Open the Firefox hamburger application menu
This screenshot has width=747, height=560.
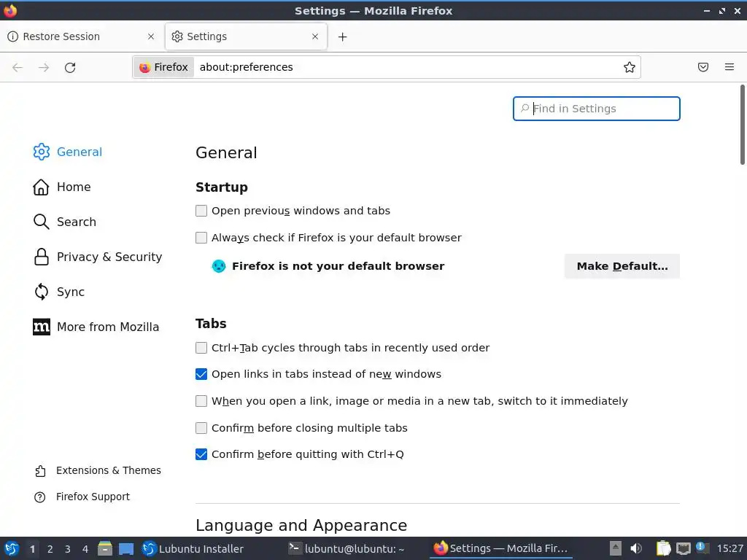coord(729,67)
